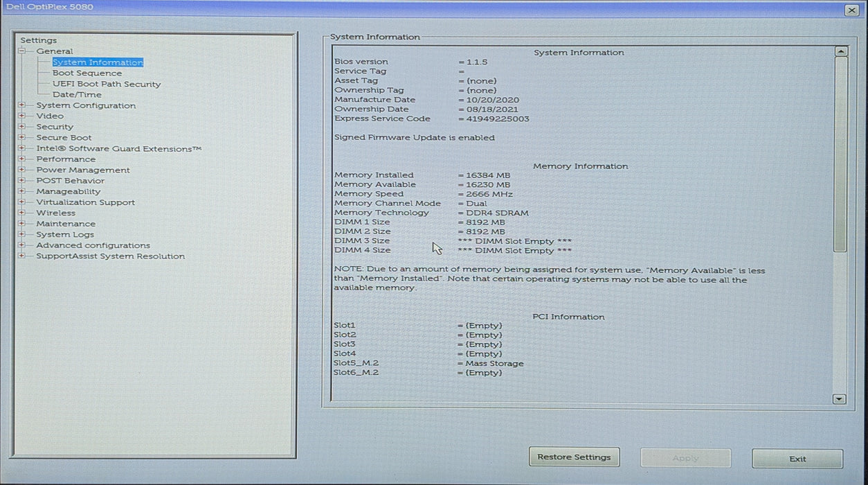Viewport: 868px width, 485px height.
Task: Click Memory Available value 16230 MB
Action: pos(488,184)
